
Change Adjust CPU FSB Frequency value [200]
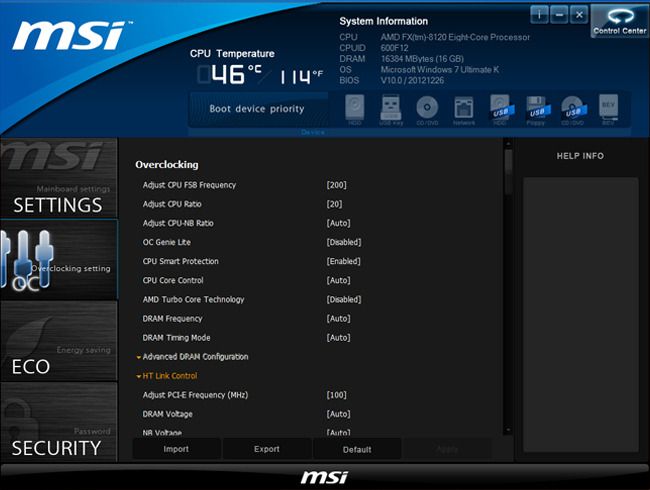336,185
